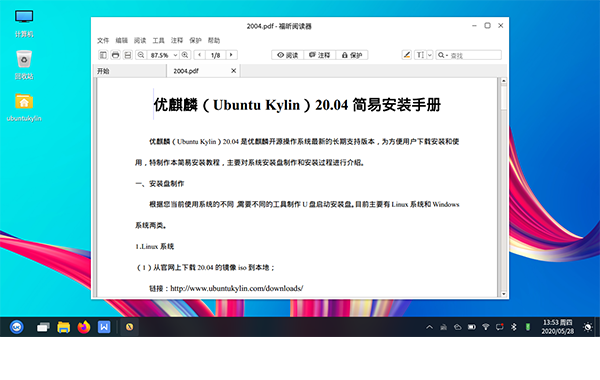
Task: Click the search magnifier options icon
Action: (x=442, y=55)
